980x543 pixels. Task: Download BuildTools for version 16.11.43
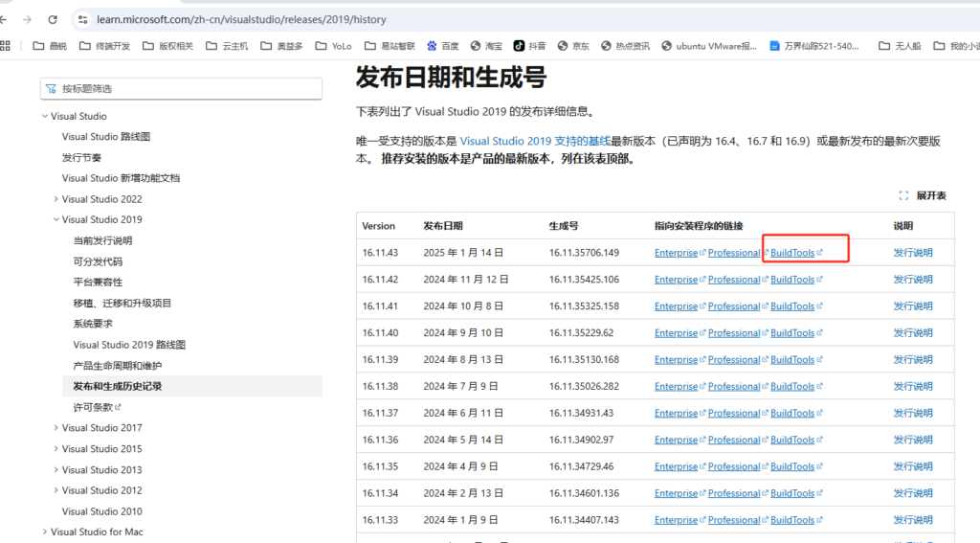click(x=792, y=253)
